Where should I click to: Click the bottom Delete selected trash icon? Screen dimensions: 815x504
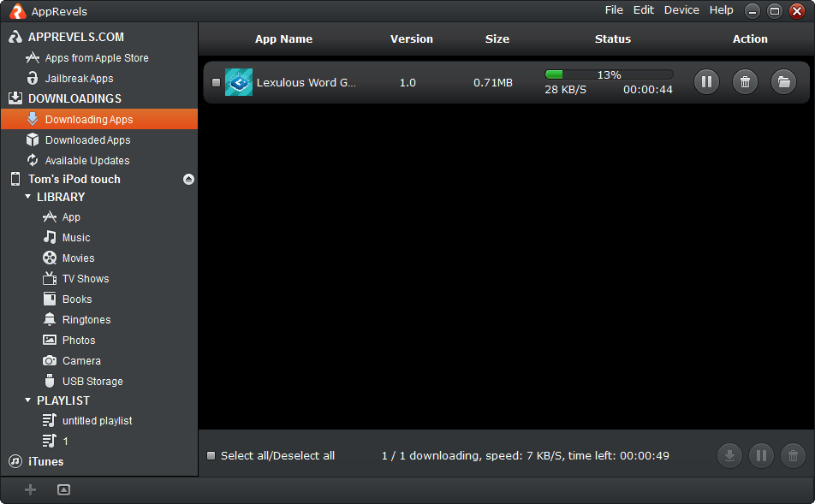(793, 456)
